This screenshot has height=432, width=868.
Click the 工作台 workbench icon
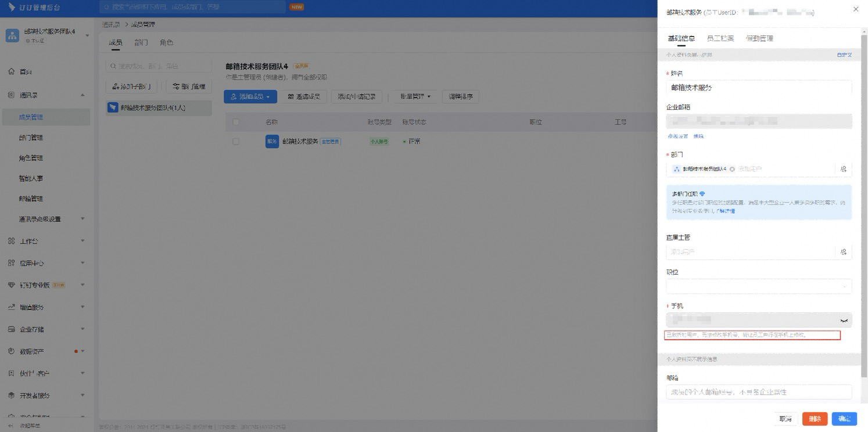11,241
